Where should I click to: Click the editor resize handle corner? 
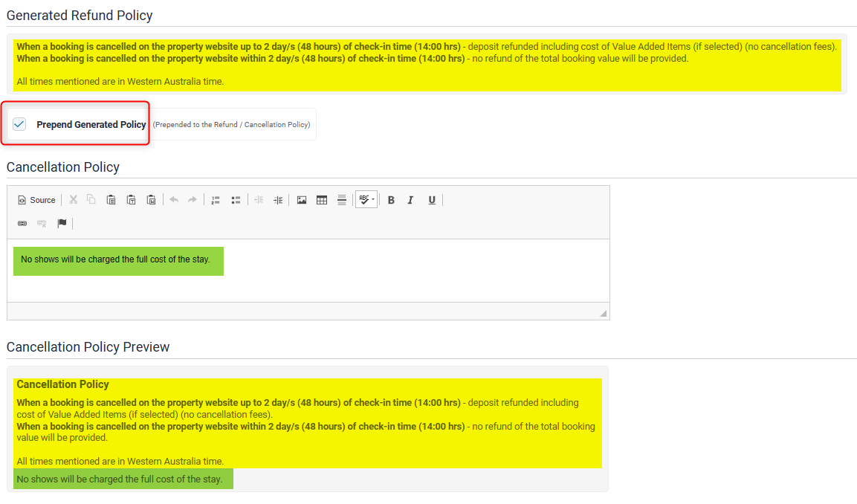coord(604,314)
